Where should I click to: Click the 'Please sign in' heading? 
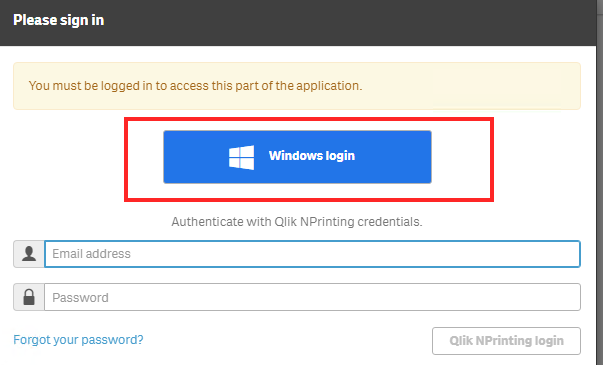[58, 20]
